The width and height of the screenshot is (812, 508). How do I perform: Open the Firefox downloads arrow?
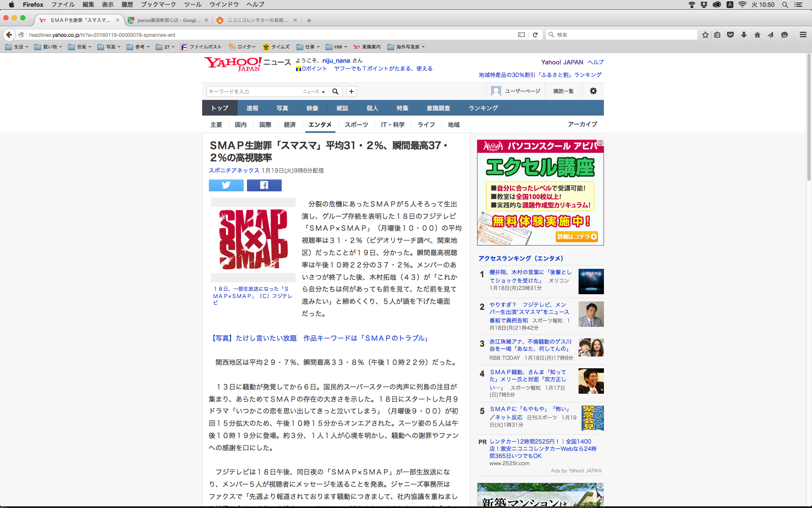[744, 35]
